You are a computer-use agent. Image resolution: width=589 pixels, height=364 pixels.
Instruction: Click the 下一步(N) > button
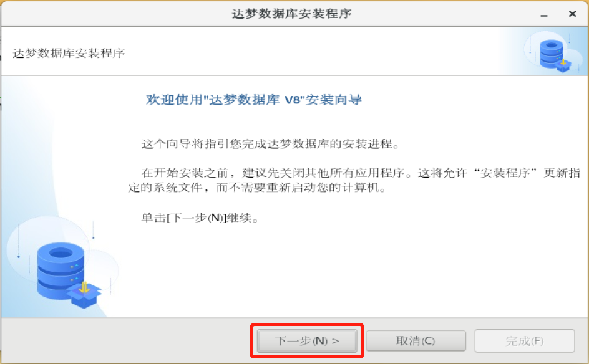click(307, 341)
